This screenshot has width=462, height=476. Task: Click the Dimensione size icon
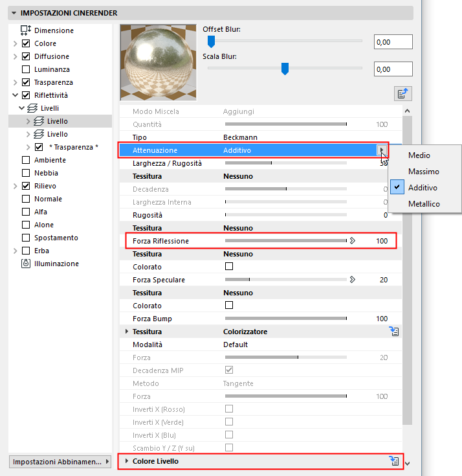click(26, 30)
